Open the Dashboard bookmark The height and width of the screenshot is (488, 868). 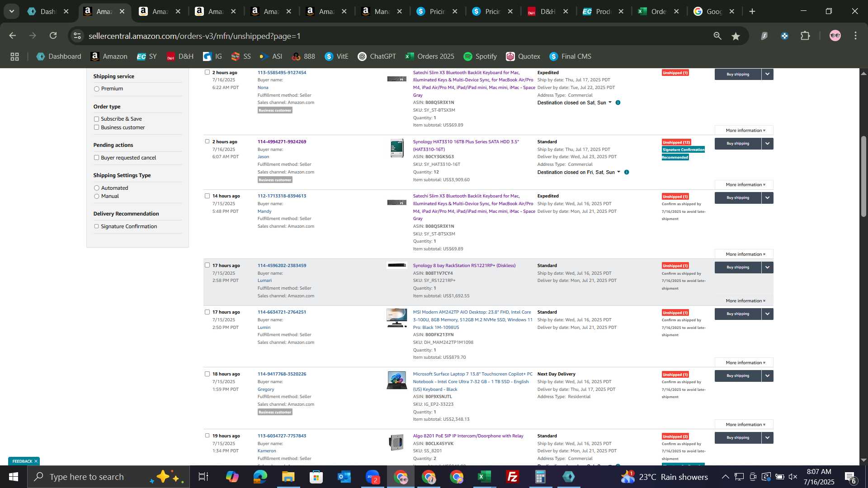pyautogui.click(x=59, y=56)
